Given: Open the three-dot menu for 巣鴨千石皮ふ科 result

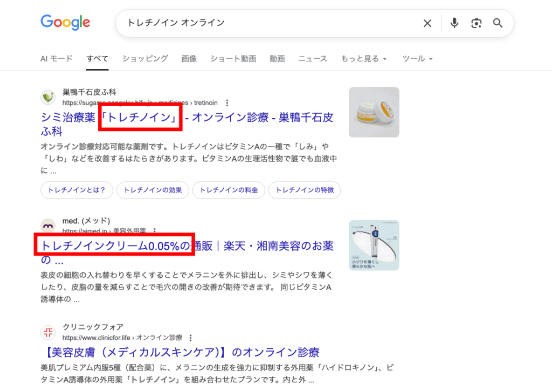Looking at the screenshot, I should (x=227, y=102).
